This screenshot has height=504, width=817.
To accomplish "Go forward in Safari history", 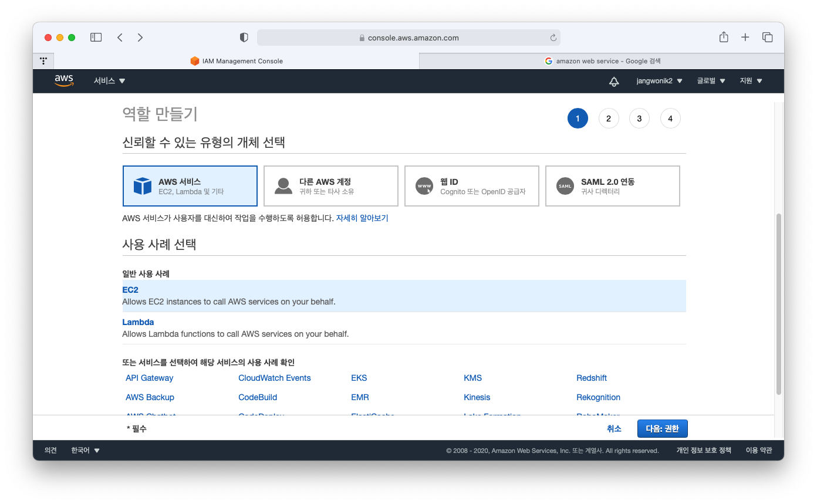I will click(140, 38).
